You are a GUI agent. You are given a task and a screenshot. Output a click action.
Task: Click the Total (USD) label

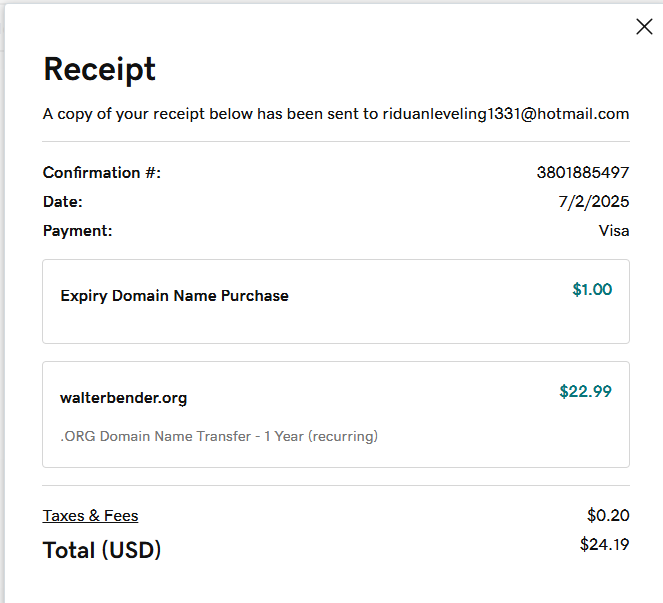pos(101,550)
